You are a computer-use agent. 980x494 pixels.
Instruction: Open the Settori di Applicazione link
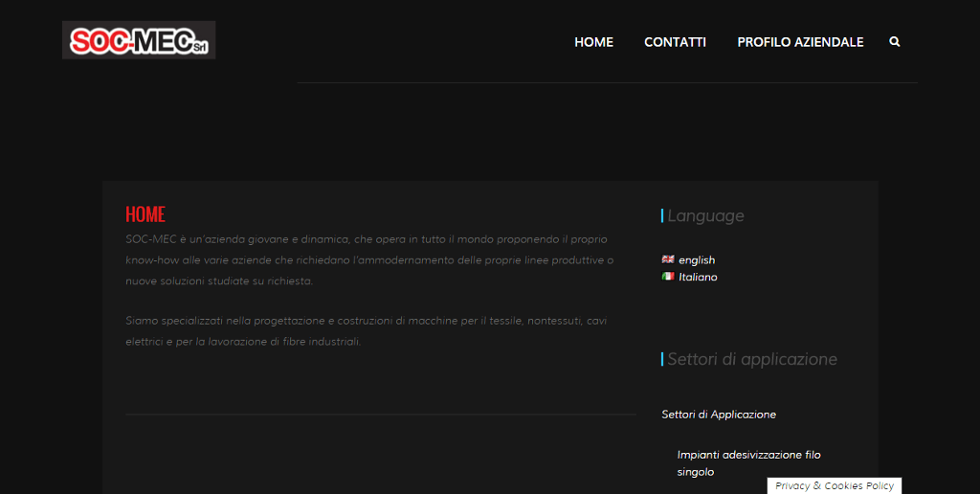tap(719, 415)
